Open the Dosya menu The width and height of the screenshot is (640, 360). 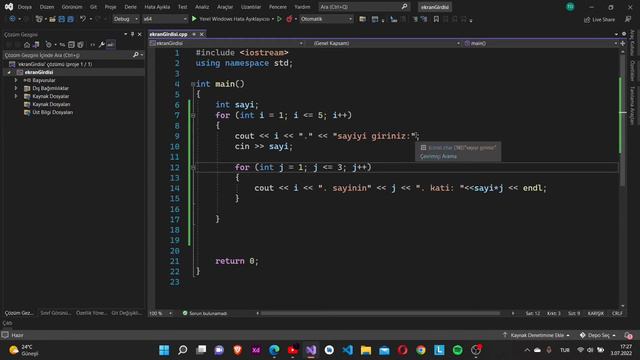point(25,7)
